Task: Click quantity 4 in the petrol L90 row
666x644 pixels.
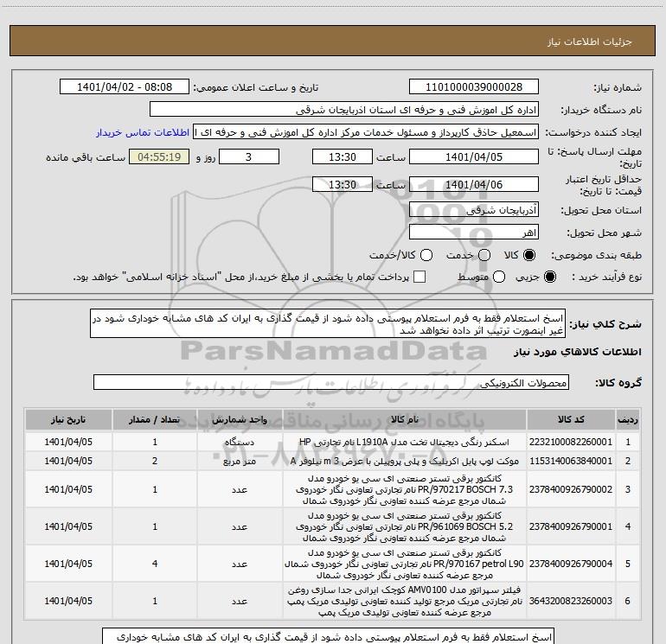Action: point(155,564)
